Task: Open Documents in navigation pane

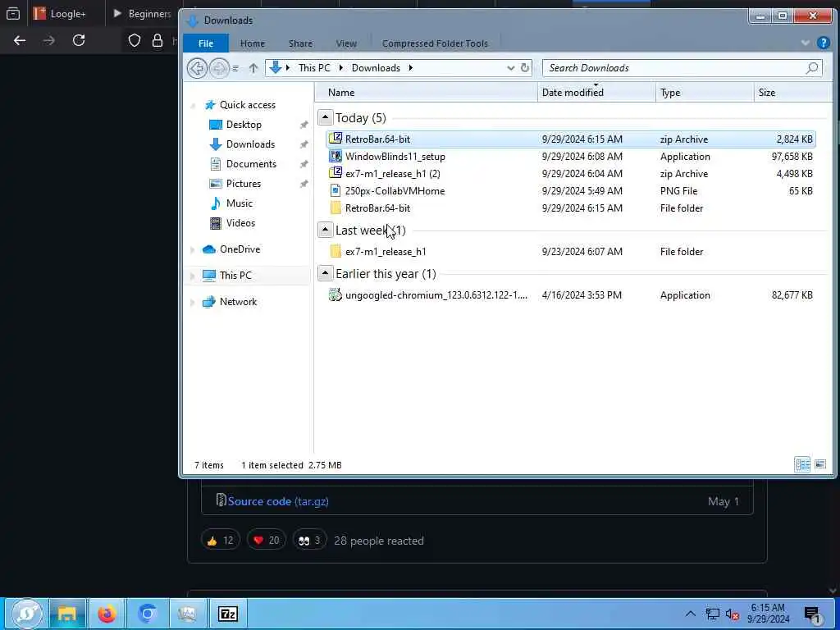Action: (x=251, y=164)
